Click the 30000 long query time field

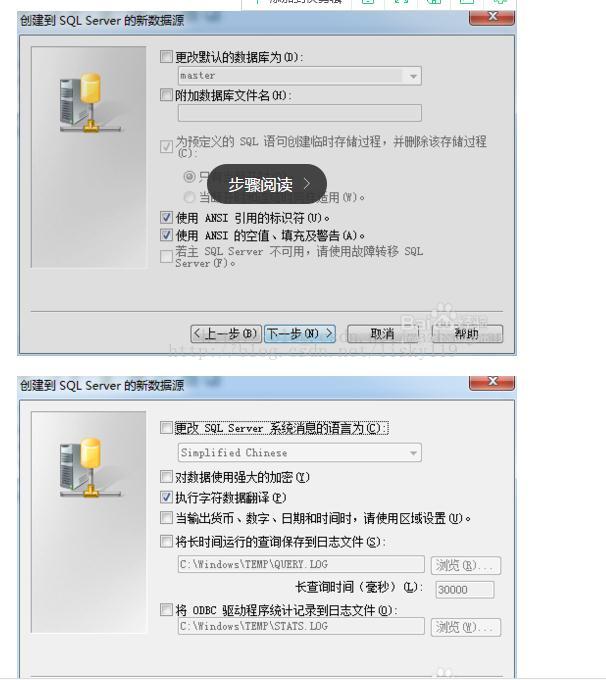point(465,590)
